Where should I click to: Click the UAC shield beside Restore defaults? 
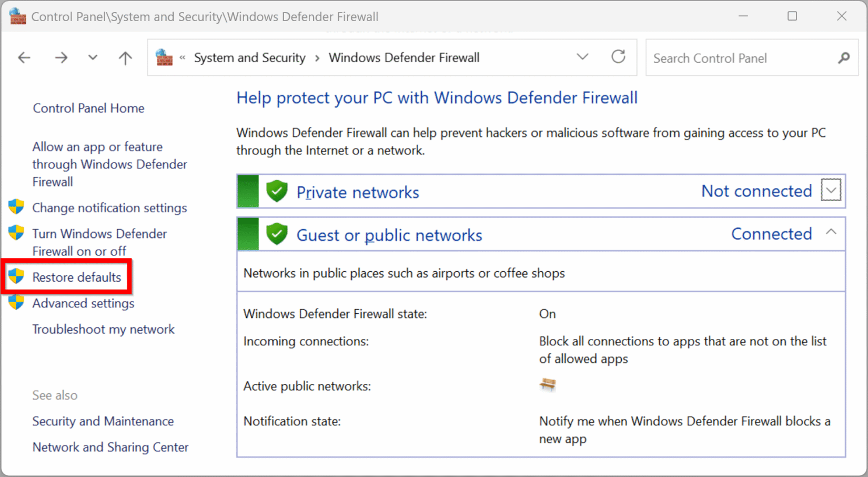[16, 276]
